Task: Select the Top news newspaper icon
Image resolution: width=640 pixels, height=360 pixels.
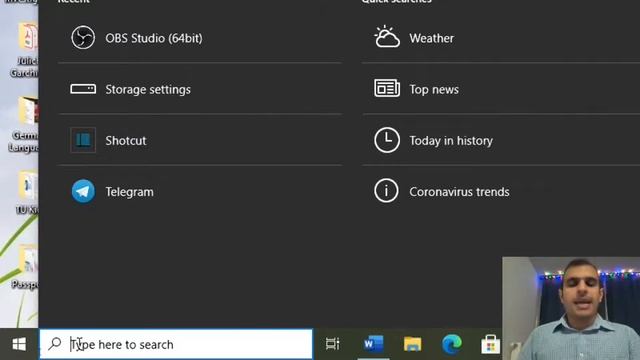Action: tap(387, 88)
